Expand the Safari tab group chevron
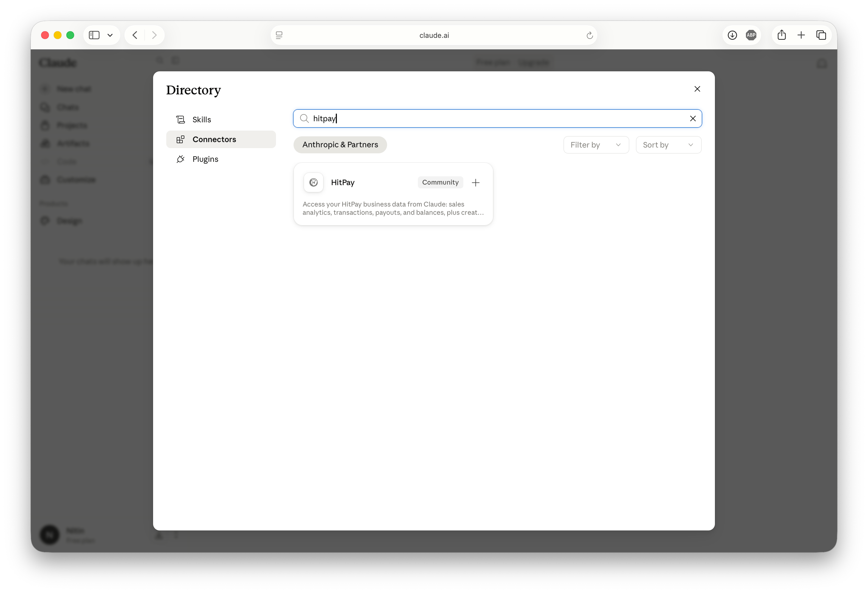 [x=110, y=35]
